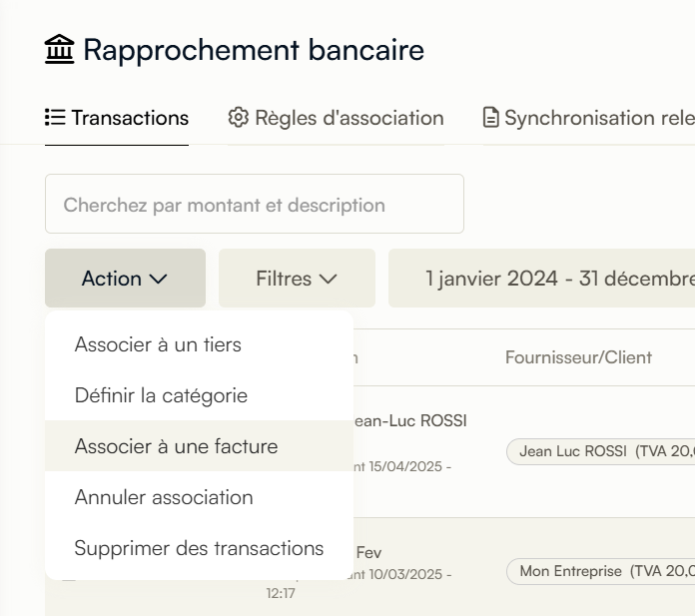The height and width of the screenshot is (616, 695).
Task: Click the gear icon for Règles d'association
Action: click(239, 118)
